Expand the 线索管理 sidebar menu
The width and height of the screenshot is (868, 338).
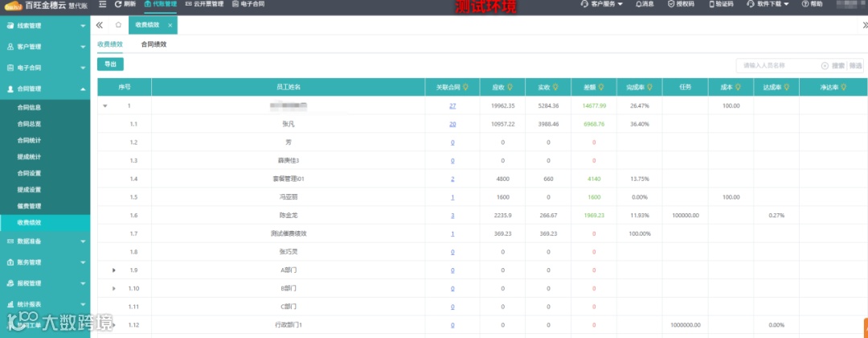pyautogui.click(x=45, y=26)
